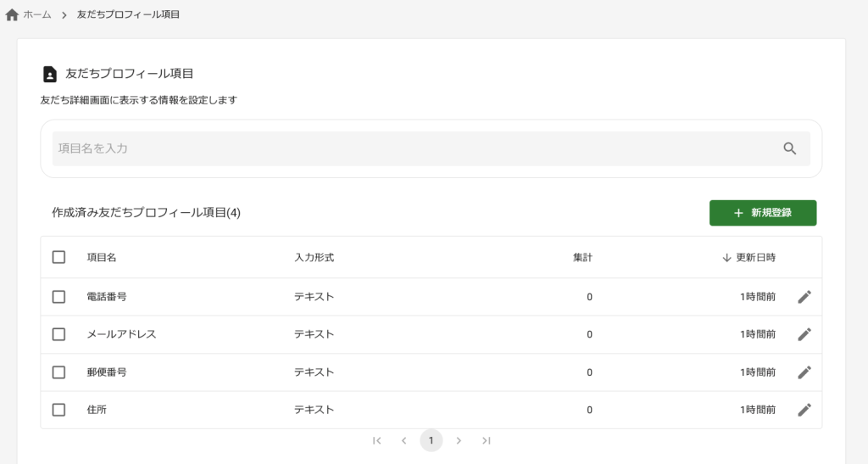Select the 郵便番号 row checkbox

(x=58, y=372)
